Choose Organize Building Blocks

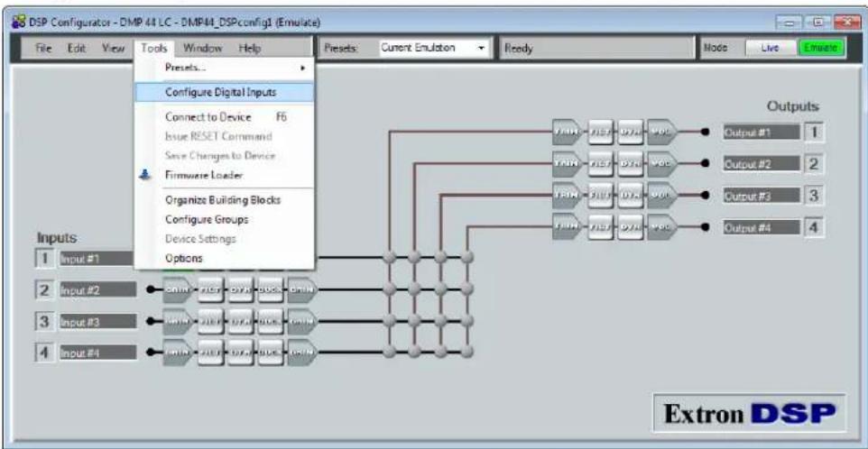tap(224, 200)
